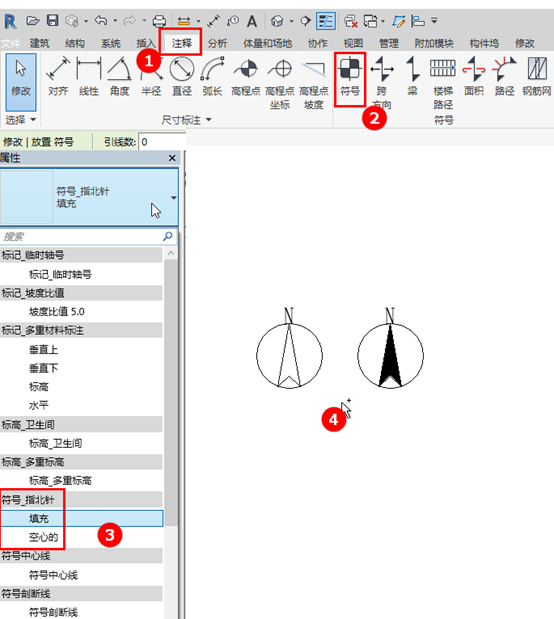
Task: Open the type selector dropdown arrow
Action: (x=173, y=197)
